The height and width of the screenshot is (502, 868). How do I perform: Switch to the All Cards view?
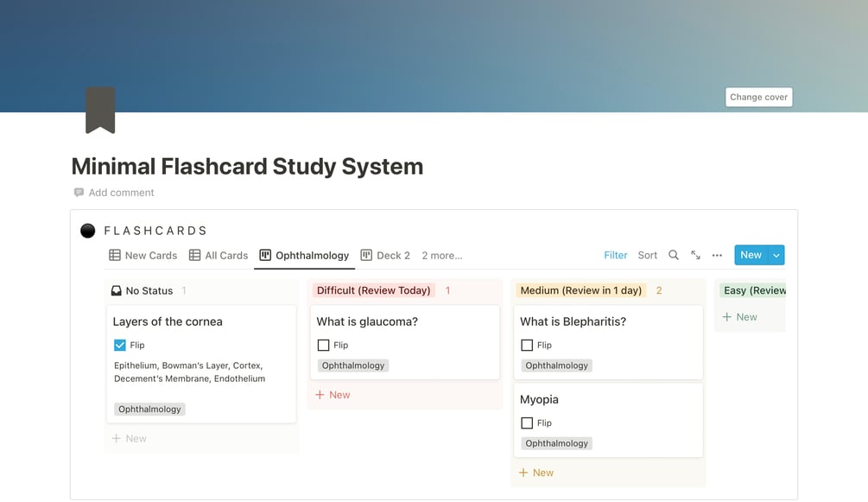click(225, 255)
